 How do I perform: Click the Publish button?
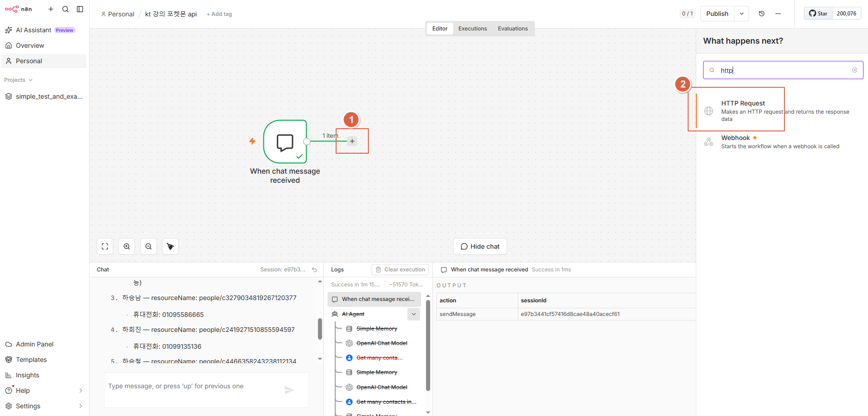coord(717,14)
